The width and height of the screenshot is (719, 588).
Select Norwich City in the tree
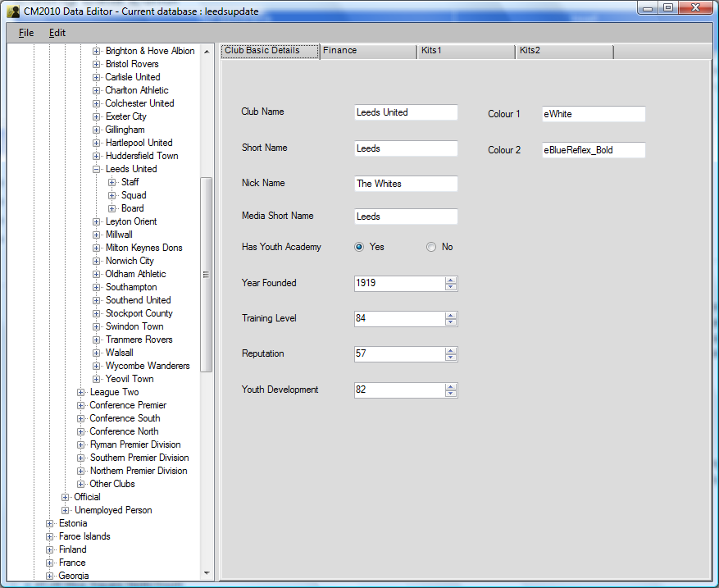(130, 261)
